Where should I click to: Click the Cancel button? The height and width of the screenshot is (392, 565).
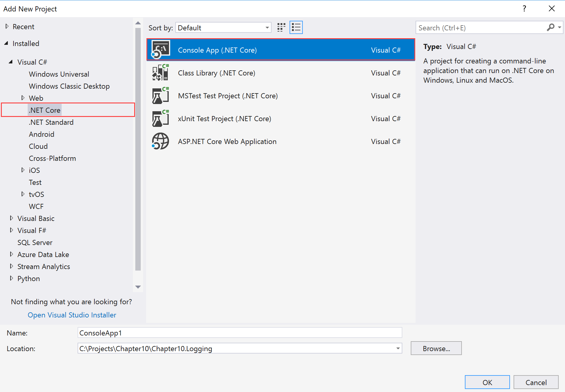click(536, 382)
